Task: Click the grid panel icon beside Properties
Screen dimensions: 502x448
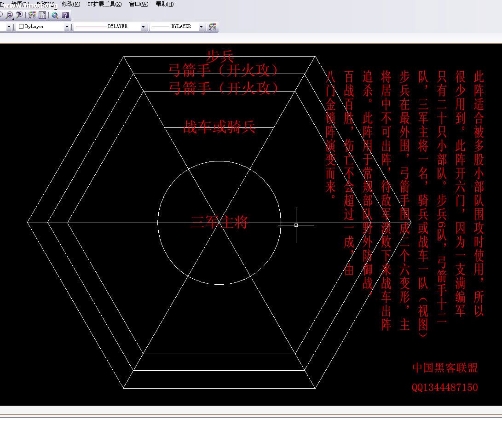Action: pos(42,15)
